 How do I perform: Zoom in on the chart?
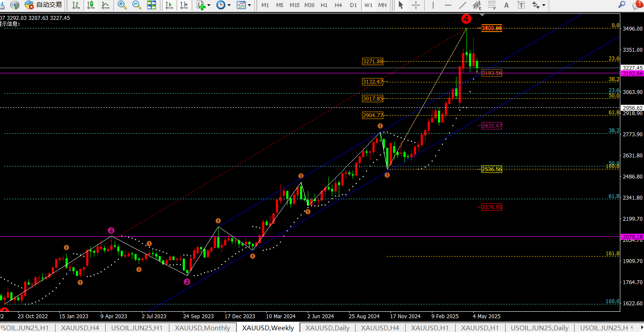[122, 5]
